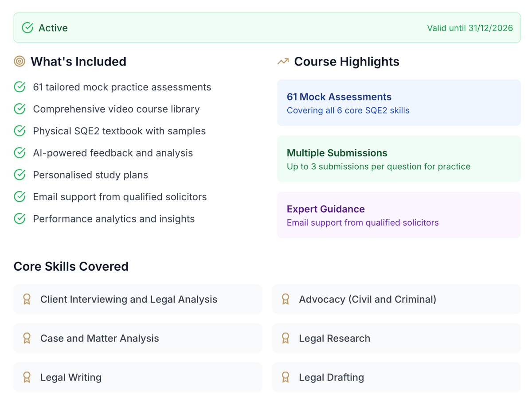Click the trending arrow icon beside Course Highlights
Image resolution: width=532 pixels, height=409 pixels.
[282, 62]
